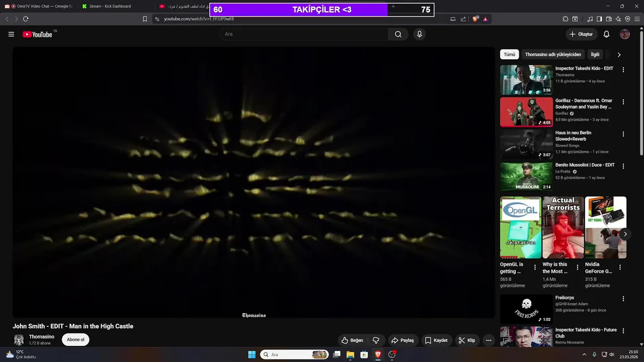Switch to OmeTV Video Chat tab

41,6
